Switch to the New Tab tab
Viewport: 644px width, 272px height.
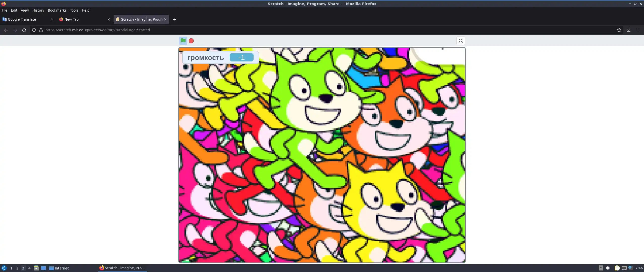click(x=80, y=19)
